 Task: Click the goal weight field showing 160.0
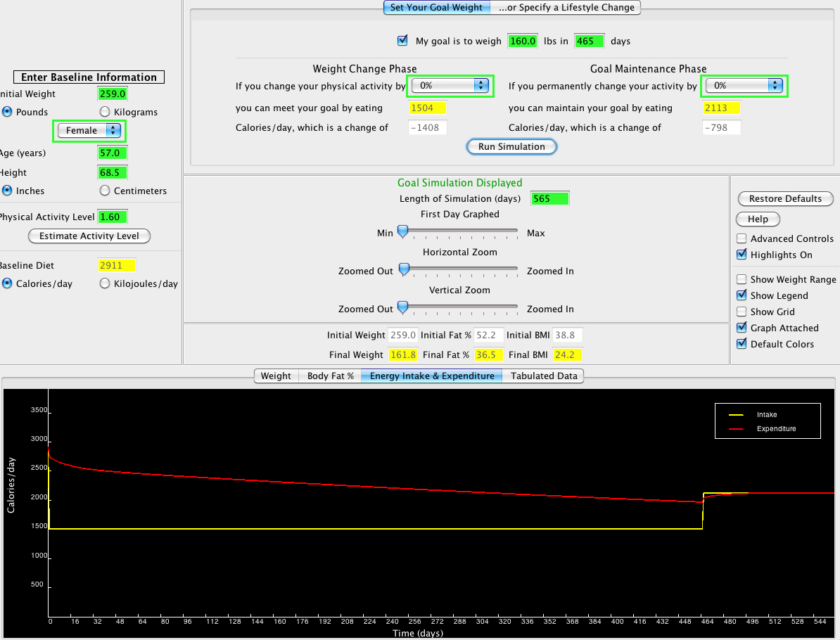(x=522, y=41)
